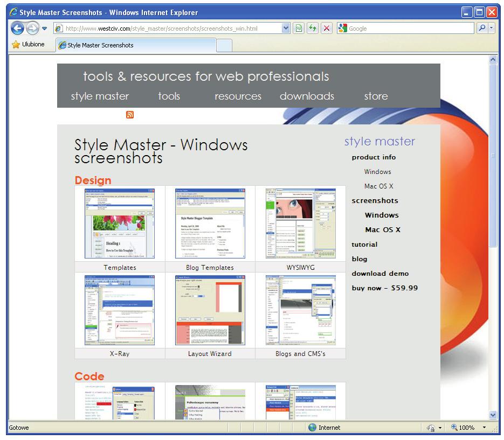This screenshot has height=440, width=504.
Task: Open Windows link under product info
Action: tap(377, 171)
